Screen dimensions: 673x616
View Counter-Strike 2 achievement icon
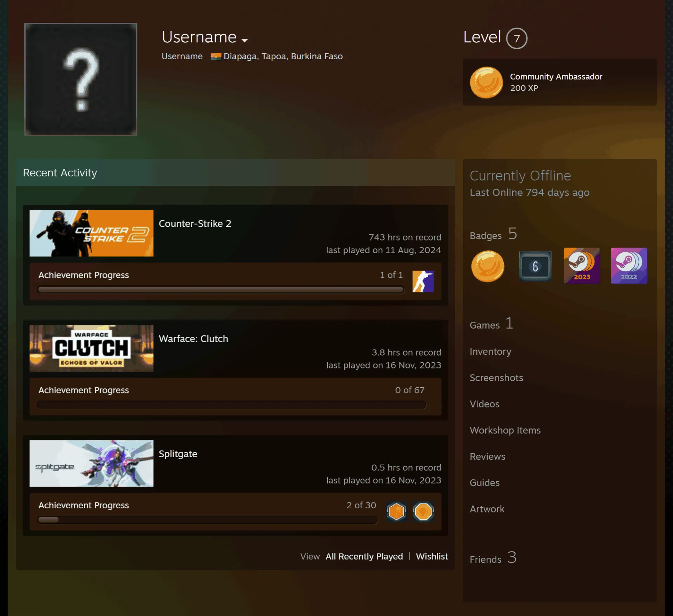423,281
